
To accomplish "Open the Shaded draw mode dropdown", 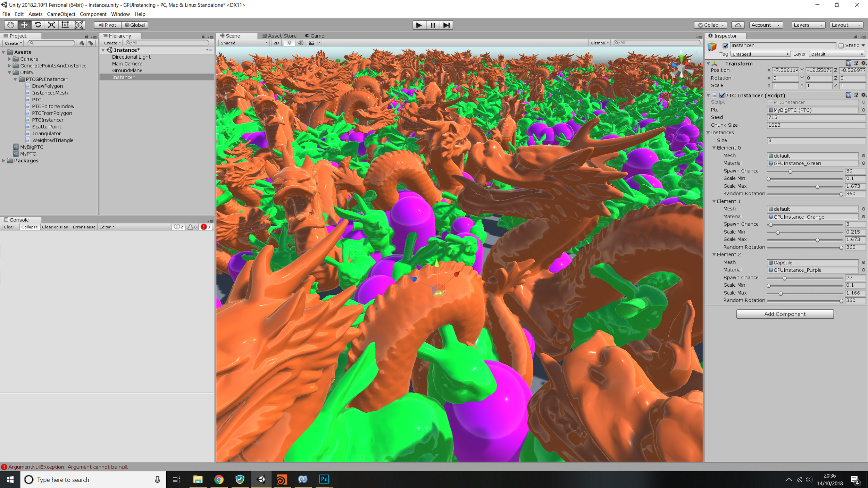I will (244, 43).
